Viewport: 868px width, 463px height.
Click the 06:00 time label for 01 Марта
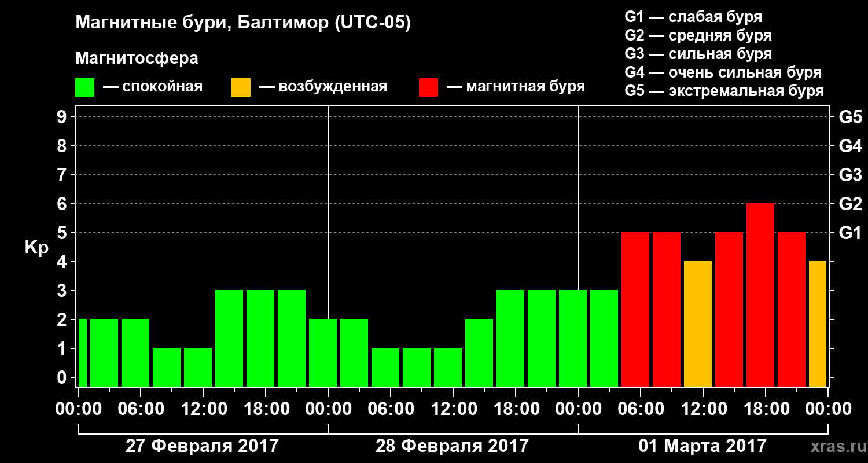[x=641, y=409]
